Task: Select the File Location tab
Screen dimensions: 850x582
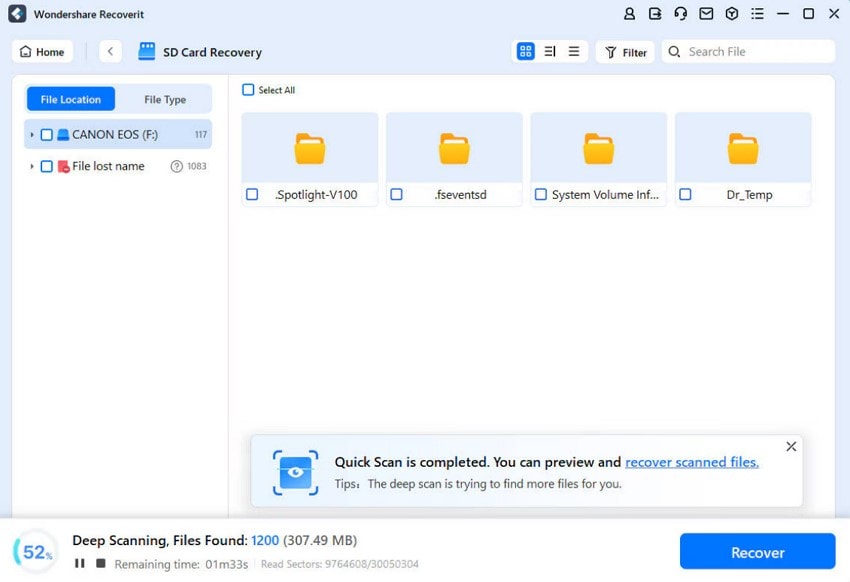Action: [x=70, y=99]
